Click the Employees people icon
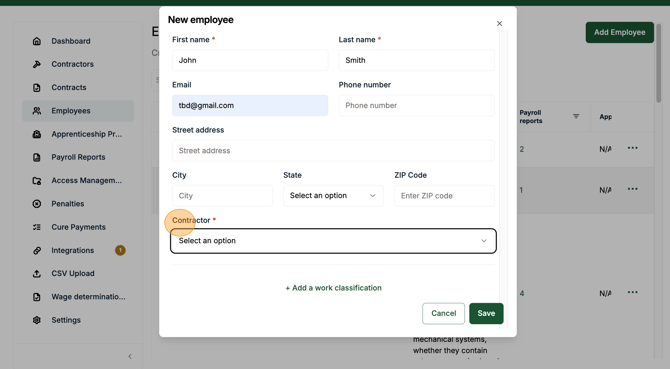The height and width of the screenshot is (369, 670). click(x=37, y=111)
